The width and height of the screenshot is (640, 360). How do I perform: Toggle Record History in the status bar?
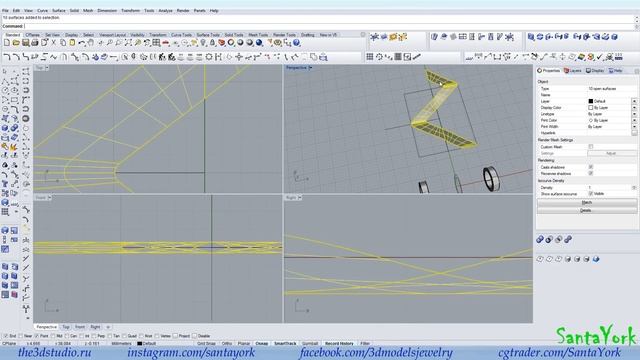click(339, 344)
